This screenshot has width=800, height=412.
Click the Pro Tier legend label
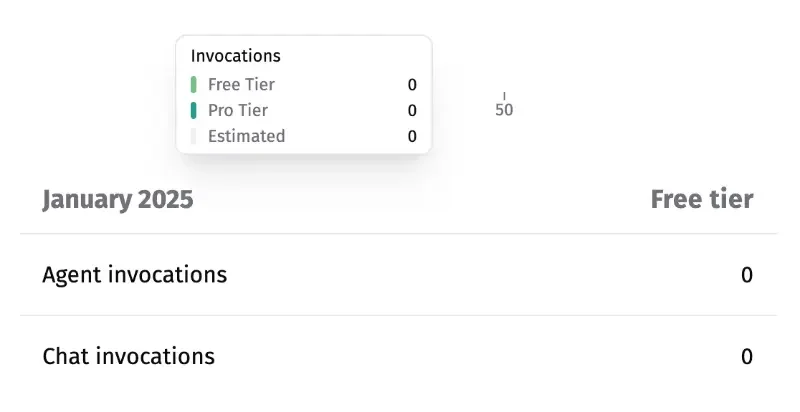(238, 111)
